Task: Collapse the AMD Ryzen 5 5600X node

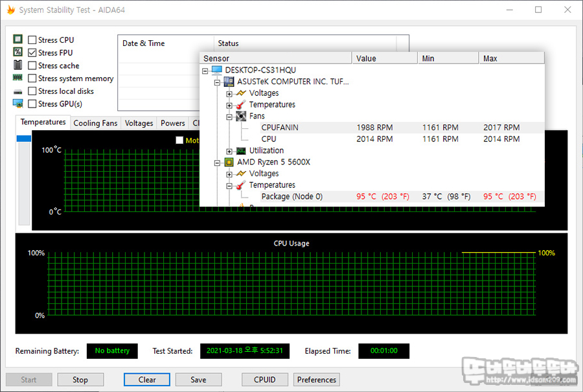Action: (217, 163)
